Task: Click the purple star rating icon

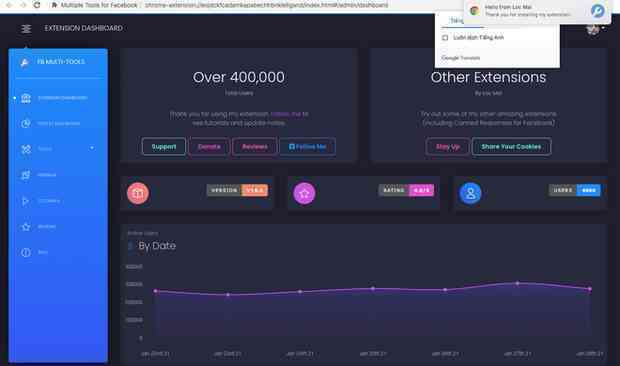Action: pyautogui.click(x=304, y=193)
